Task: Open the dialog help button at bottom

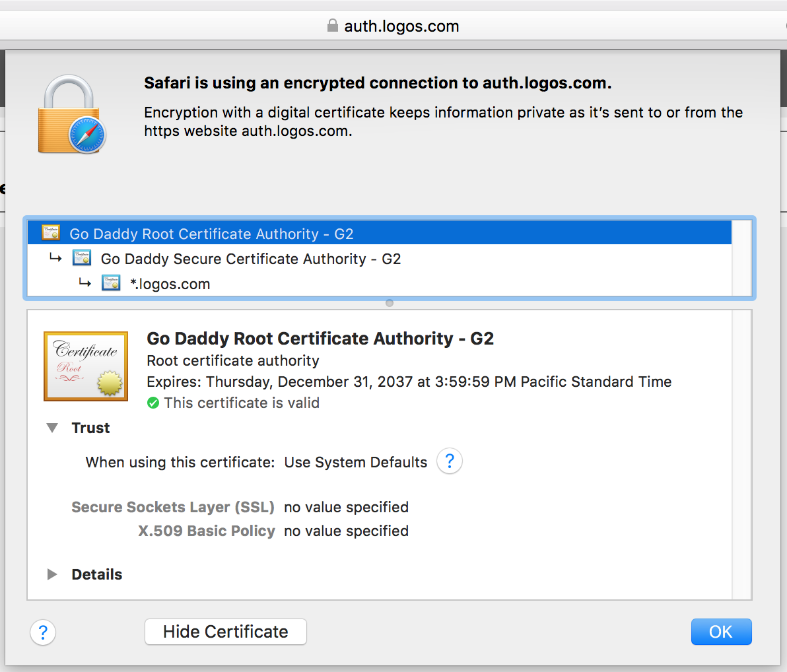Action: [x=43, y=632]
